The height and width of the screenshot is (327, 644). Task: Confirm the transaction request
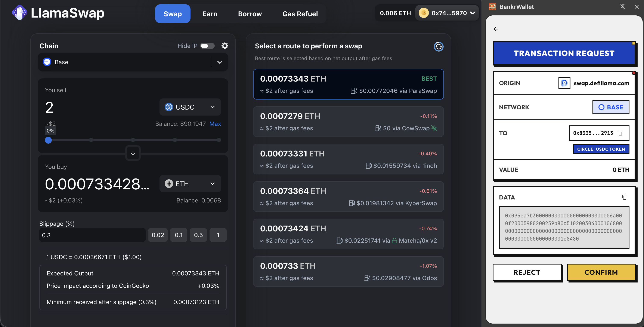601,272
